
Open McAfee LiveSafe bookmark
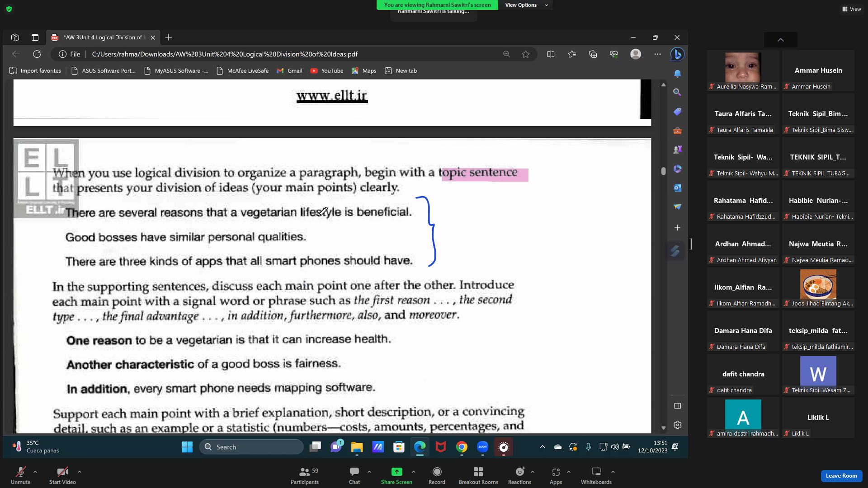tap(243, 71)
